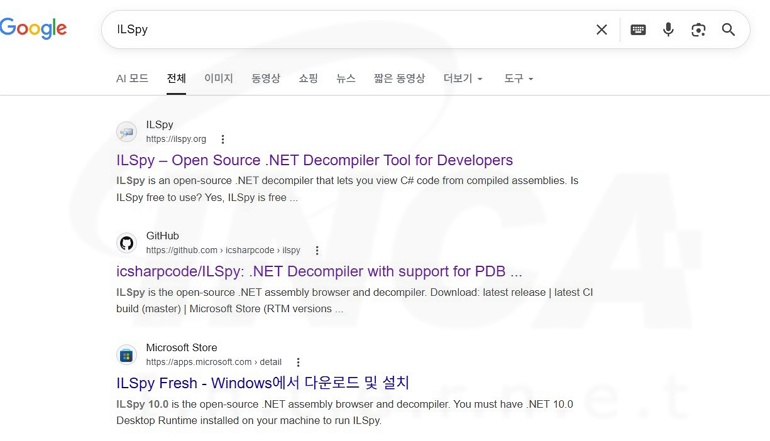Image resolution: width=770 pixels, height=441 pixels.
Task: Click the Microsoft Store site name text
Action: point(181,348)
